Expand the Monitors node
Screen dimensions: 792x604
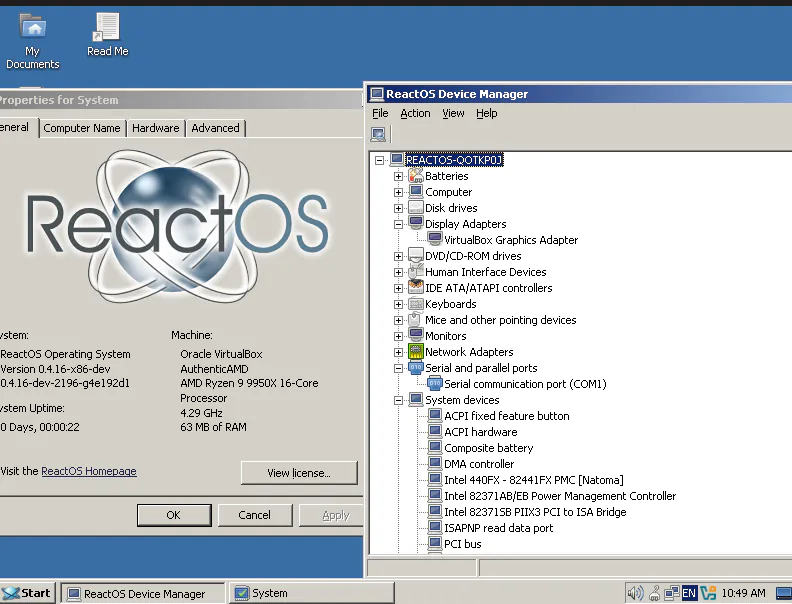[x=399, y=336]
